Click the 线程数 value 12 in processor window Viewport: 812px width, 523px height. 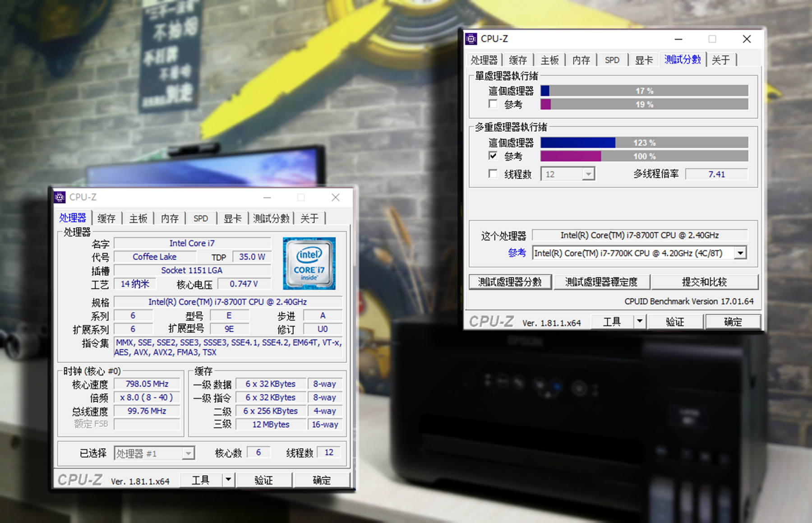(329, 452)
